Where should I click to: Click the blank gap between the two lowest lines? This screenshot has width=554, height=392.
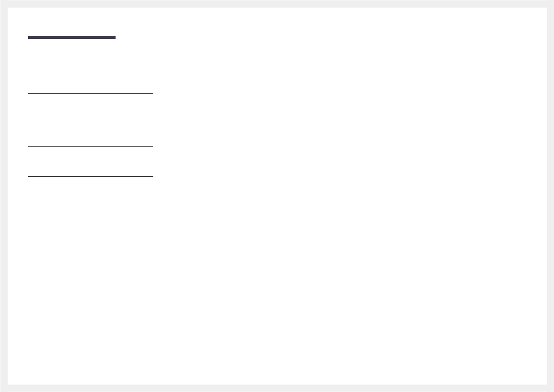tap(90, 162)
